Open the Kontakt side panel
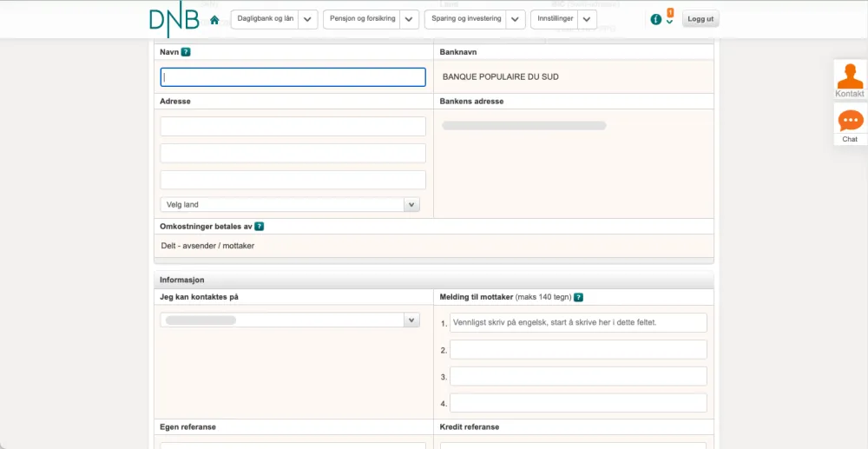The height and width of the screenshot is (449, 868). 850,79
